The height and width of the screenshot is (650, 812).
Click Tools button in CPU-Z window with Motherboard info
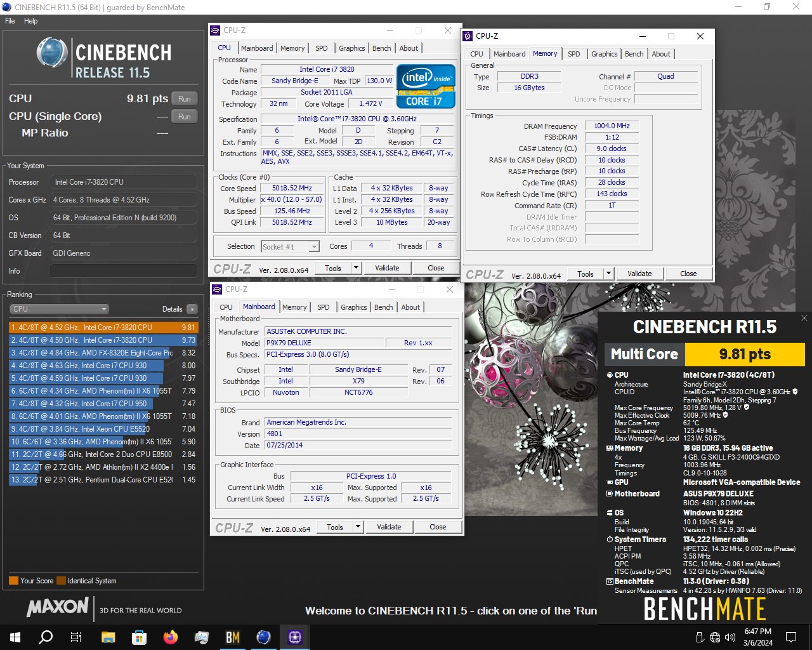tap(335, 527)
